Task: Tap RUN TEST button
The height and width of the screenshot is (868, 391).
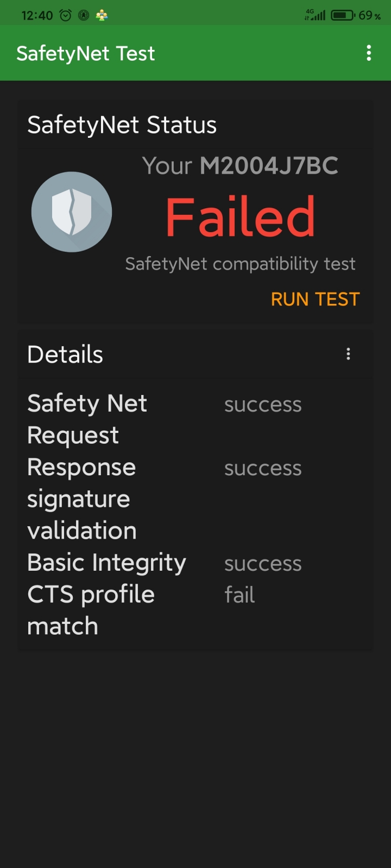Action: 315,299
